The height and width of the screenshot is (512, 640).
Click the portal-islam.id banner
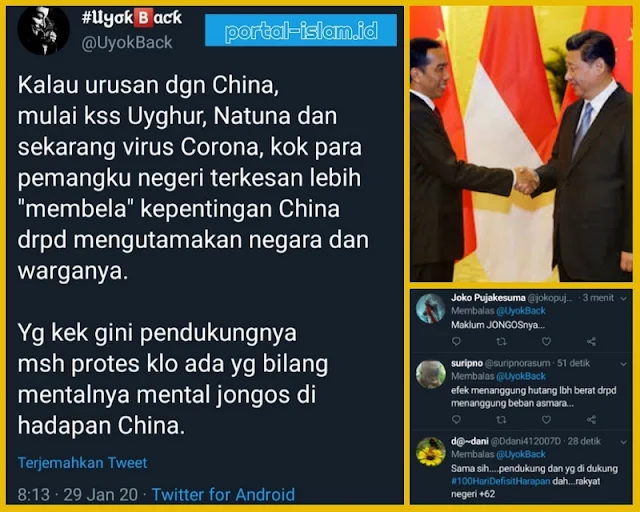tap(301, 30)
